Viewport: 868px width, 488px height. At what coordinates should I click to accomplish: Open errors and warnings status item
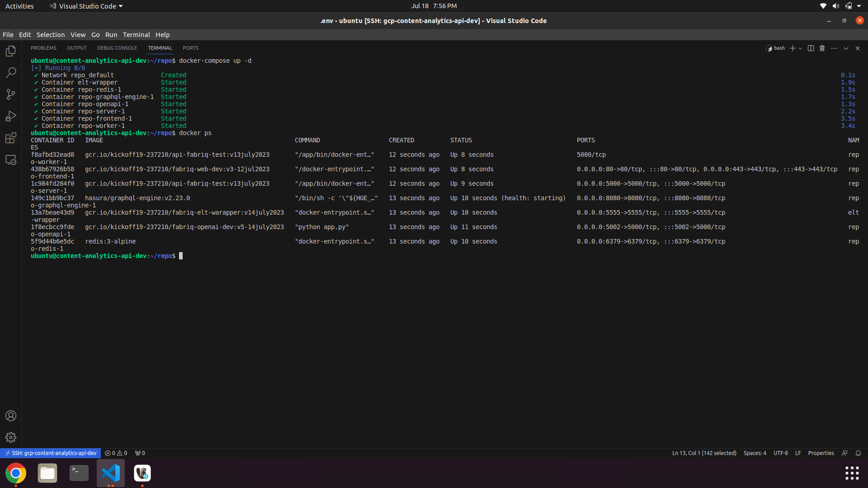click(x=116, y=453)
